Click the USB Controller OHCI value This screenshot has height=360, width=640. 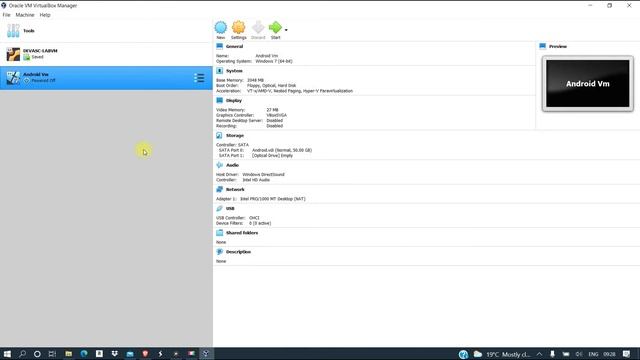click(254, 218)
